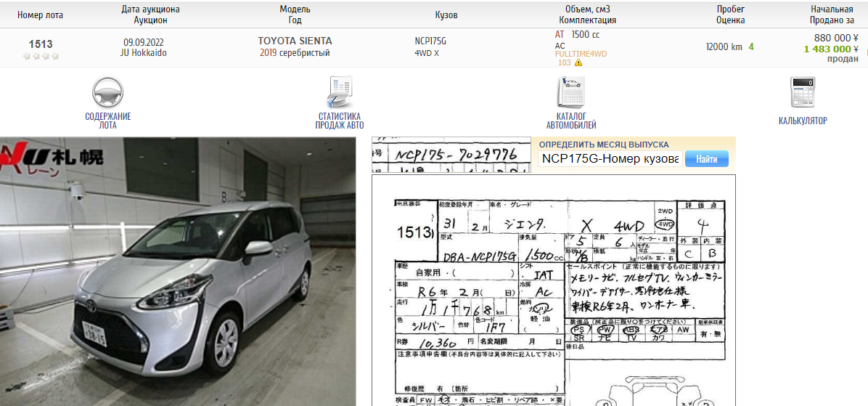Click the warning triangle next to 103
This screenshot has height=406, width=868.
[578, 62]
